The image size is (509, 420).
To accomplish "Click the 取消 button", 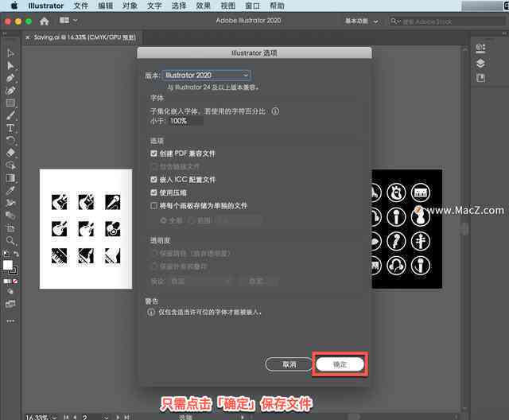I will [x=289, y=364].
